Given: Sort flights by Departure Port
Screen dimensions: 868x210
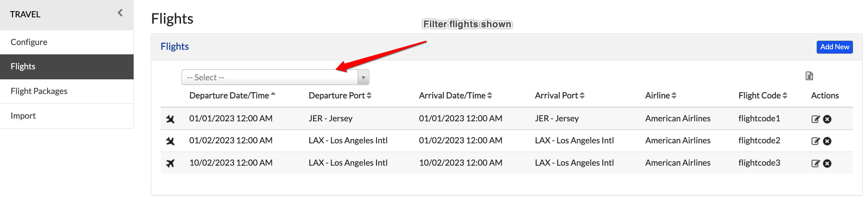Looking at the screenshot, I should pyautogui.click(x=340, y=95).
